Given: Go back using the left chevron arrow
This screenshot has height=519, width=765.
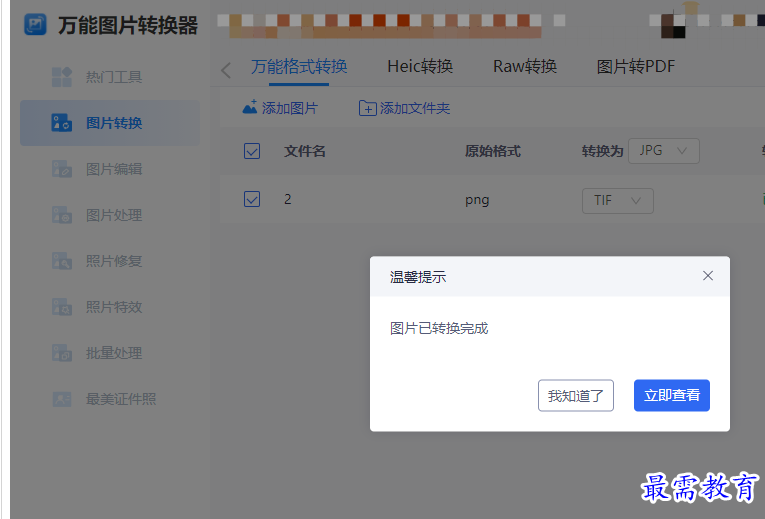Looking at the screenshot, I should click(x=225, y=70).
